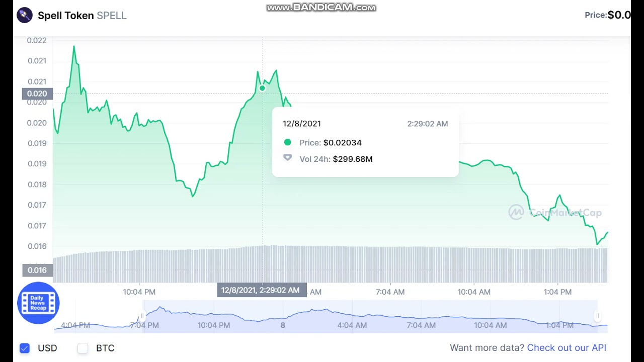Click the 0.022 value on the price axis
The height and width of the screenshot is (362, 644).
37,40
